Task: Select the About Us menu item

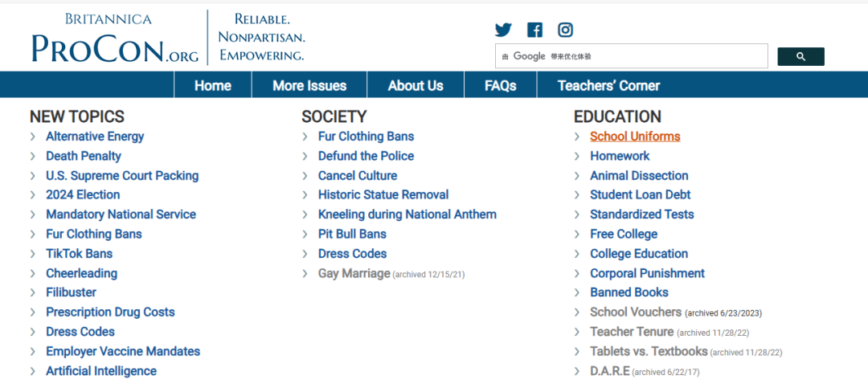Action: click(x=416, y=86)
